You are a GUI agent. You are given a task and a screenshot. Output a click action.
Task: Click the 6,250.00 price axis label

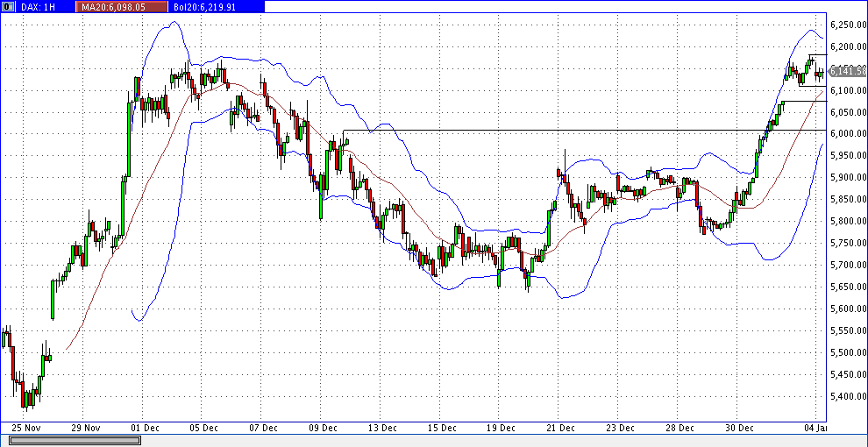pos(848,25)
